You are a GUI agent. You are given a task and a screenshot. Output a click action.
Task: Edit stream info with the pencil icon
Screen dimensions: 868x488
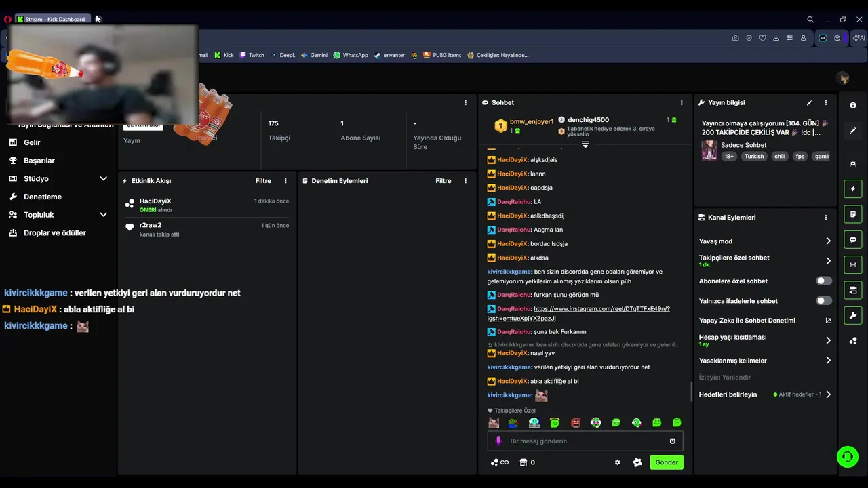click(x=809, y=102)
